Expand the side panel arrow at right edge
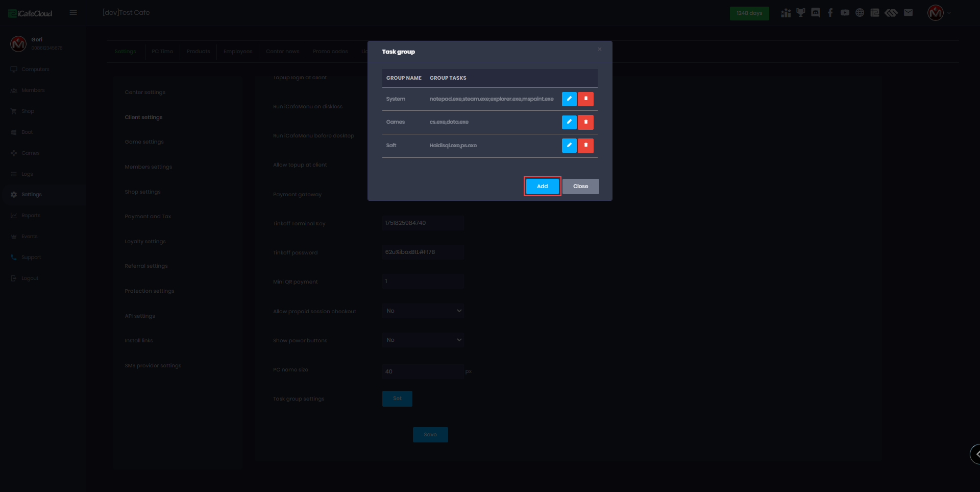Screen dimensions: 980x492 pyautogui.click(x=975, y=454)
